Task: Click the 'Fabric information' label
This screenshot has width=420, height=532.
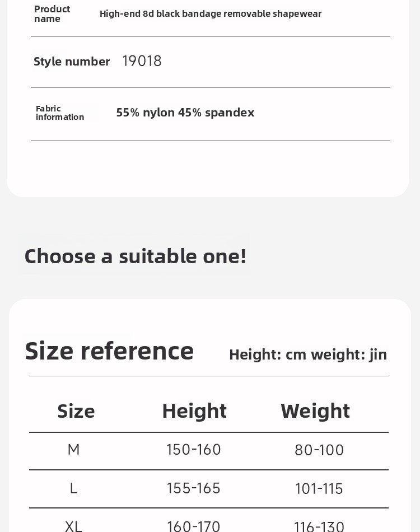Action: [x=59, y=113]
